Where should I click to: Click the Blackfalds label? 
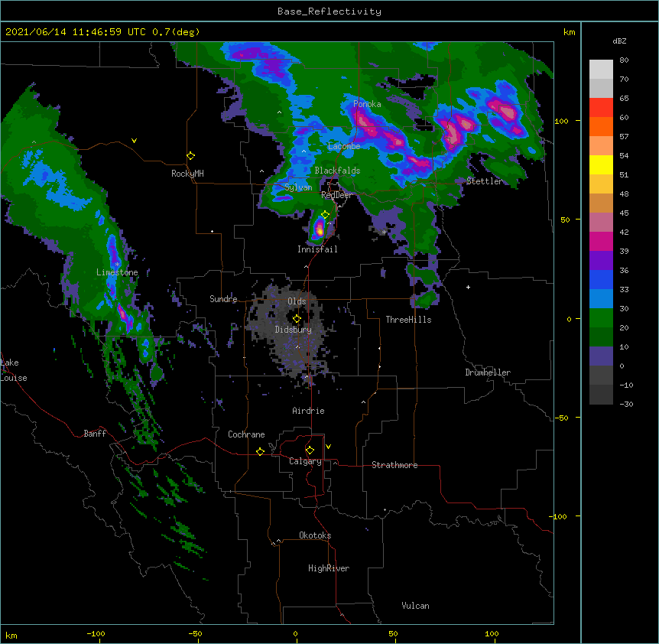tap(337, 171)
